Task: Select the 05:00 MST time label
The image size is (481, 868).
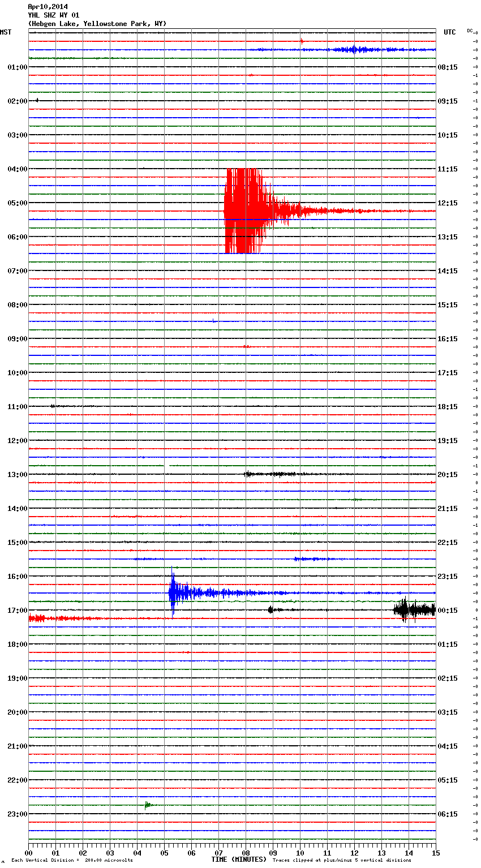Action: (18, 203)
